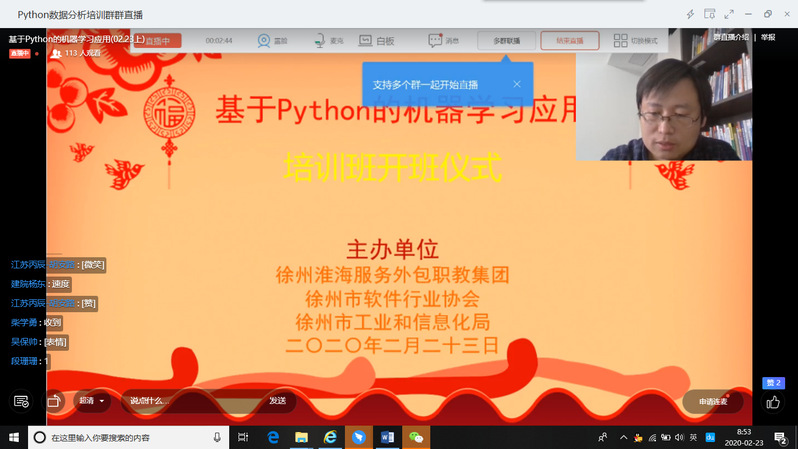Open WeChat from the taskbar
The image size is (798, 449).
click(x=417, y=438)
